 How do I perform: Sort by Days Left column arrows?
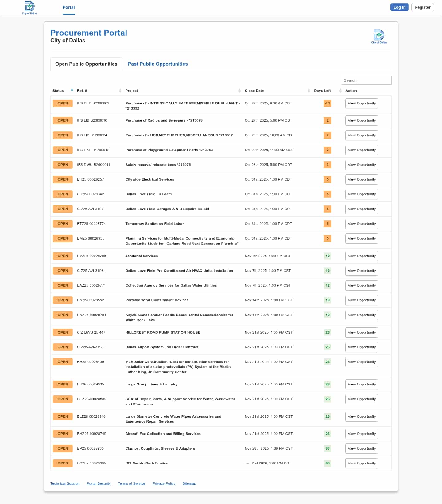(x=340, y=91)
